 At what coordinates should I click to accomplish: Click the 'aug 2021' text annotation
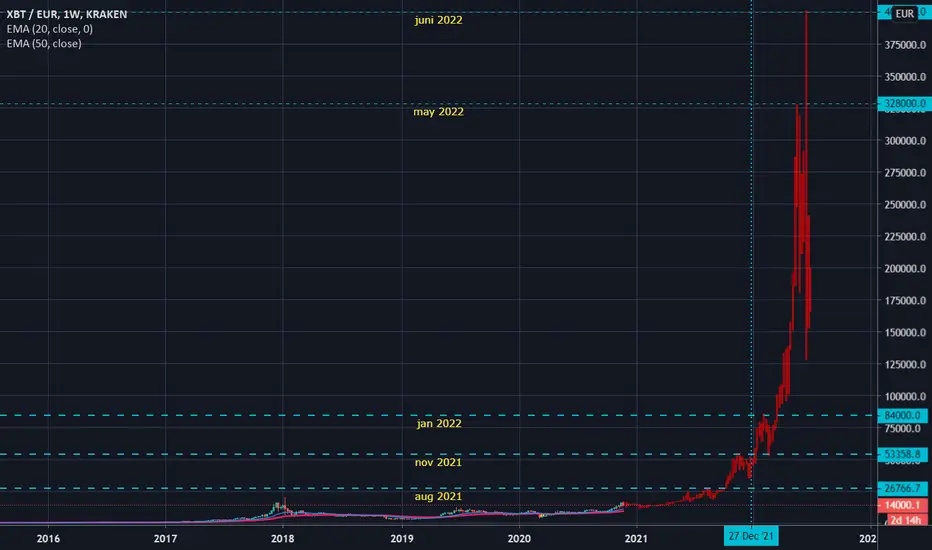pyautogui.click(x=439, y=496)
